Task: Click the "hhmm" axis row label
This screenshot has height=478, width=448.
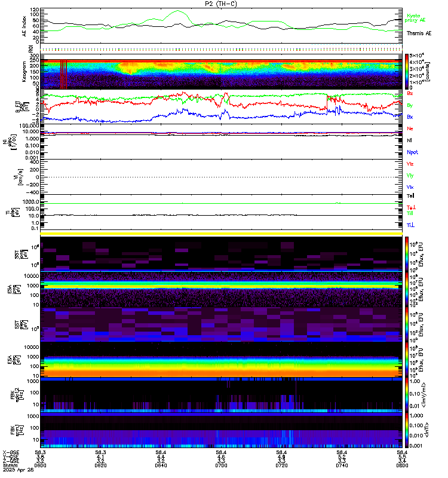Action: coord(10,465)
